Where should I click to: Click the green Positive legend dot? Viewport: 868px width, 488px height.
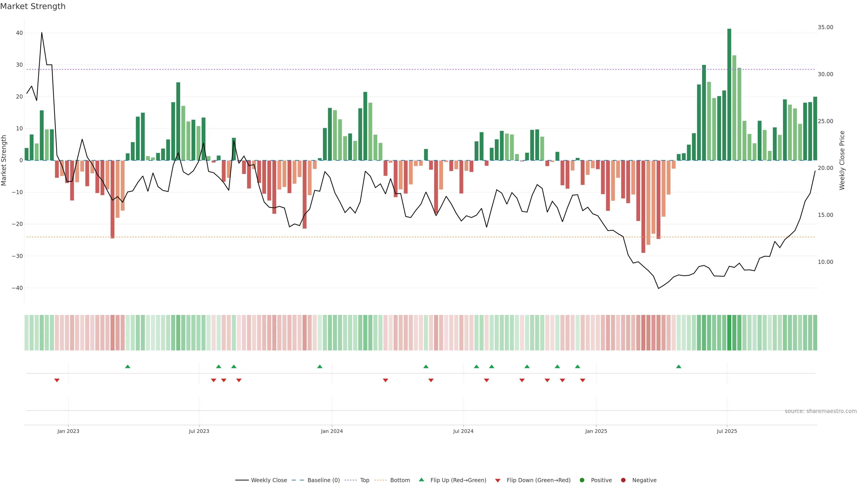click(582, 480)
